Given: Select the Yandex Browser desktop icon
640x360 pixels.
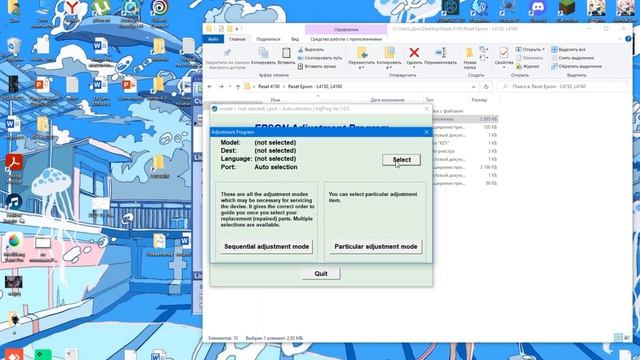Looking at the screenshot, I should [x=72, y=10].
